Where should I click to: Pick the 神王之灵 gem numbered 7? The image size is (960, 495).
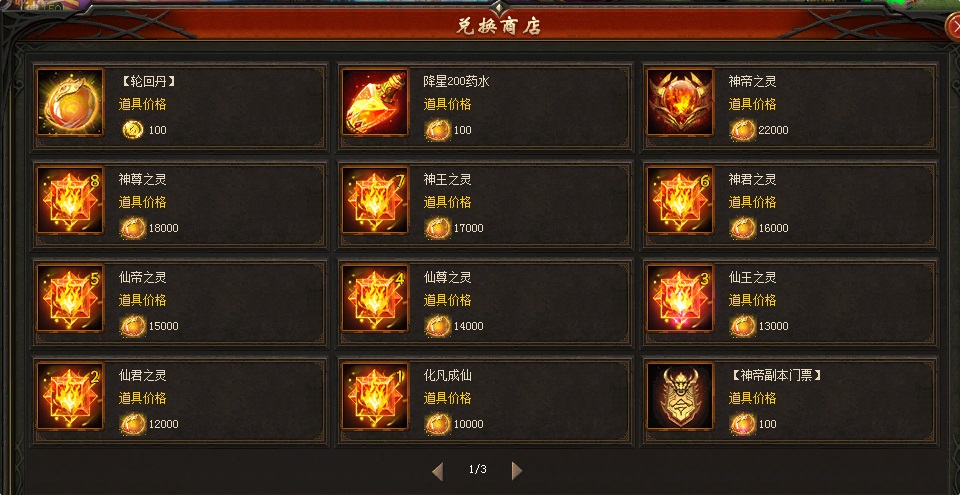point(375,200)
